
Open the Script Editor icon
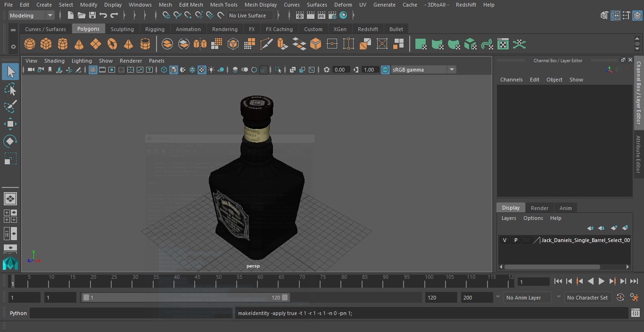point(636,313)
